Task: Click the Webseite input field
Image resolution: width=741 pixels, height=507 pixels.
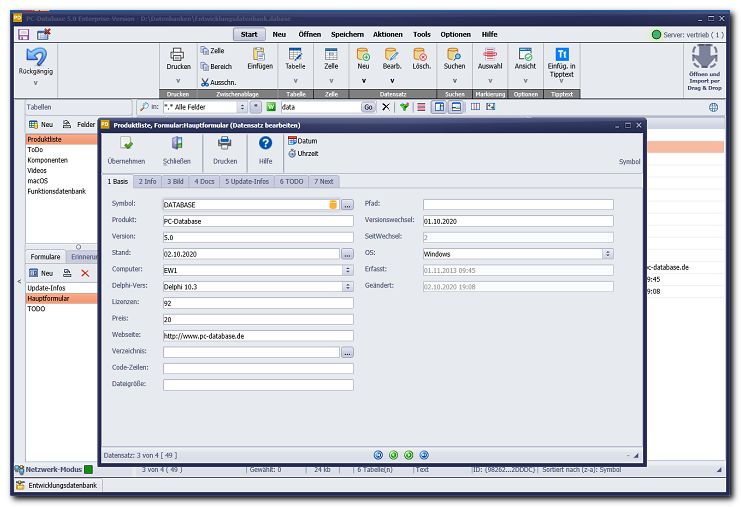Action: (x=258, y=336)
